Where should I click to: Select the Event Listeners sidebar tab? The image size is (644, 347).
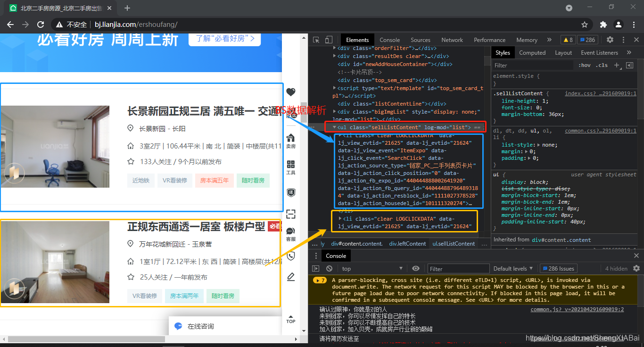point(599,53)
